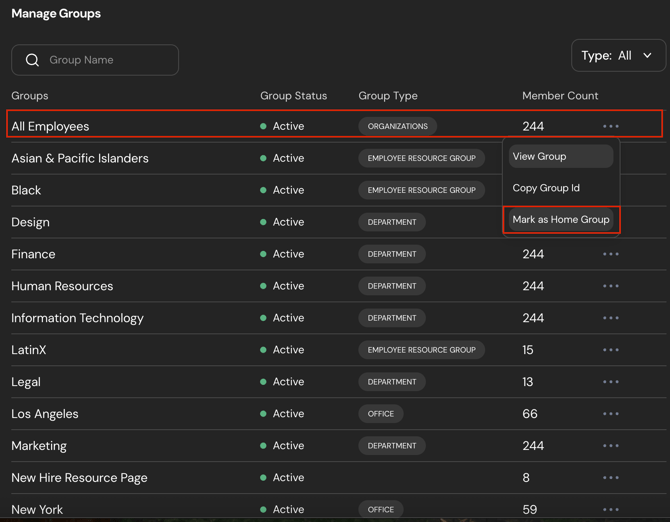Click New Hire Resource Page count 8
The image size is (670, 522).
point(526,478)
